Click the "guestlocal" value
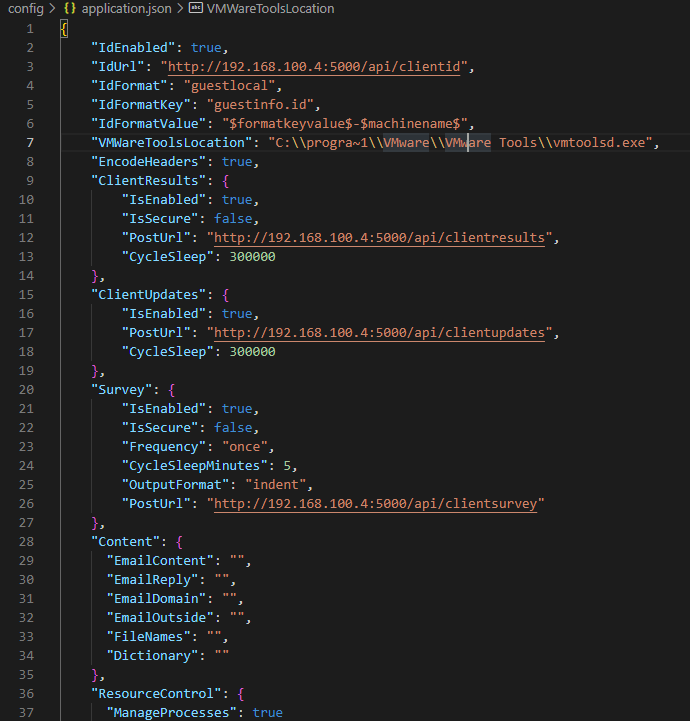Viewport: 690px width, 721px height. click(229, 86)
